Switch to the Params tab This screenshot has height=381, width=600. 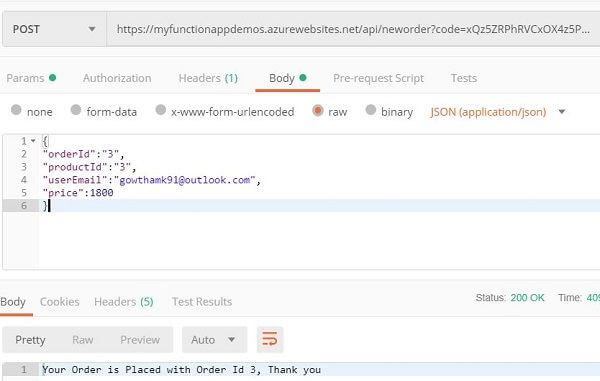click(x=31, y=78)
